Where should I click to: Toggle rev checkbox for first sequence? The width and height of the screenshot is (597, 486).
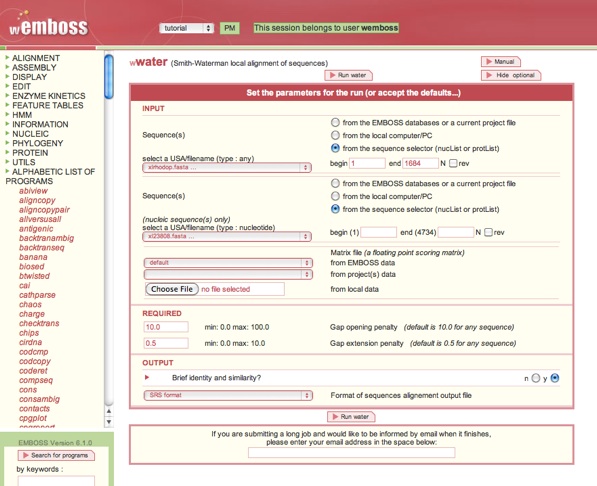[453, 163]
